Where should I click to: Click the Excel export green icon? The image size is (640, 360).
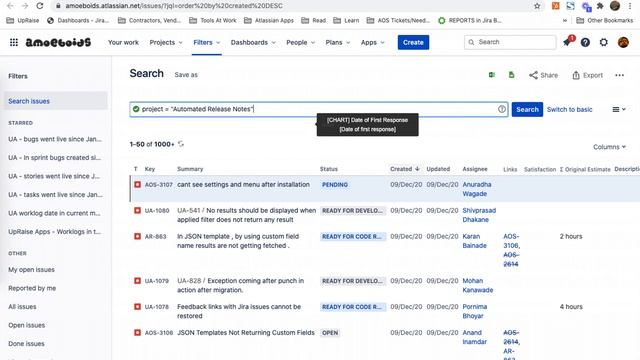tap(492, 75)
